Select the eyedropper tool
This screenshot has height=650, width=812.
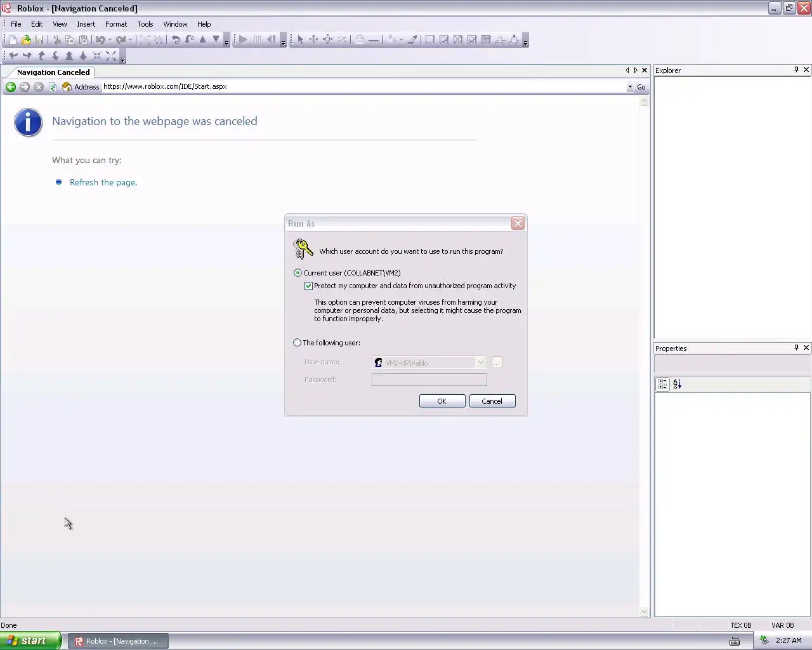click(x=412, y=39)
